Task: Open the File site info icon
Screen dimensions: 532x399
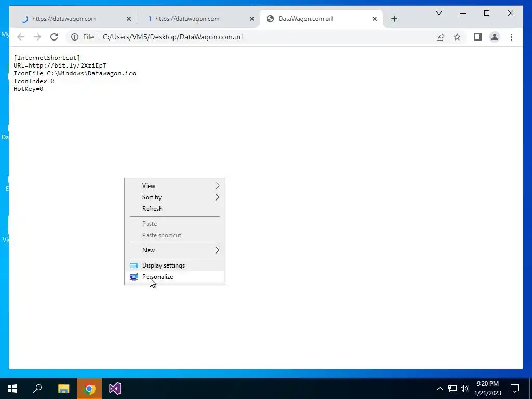Action: pos(75,37)
